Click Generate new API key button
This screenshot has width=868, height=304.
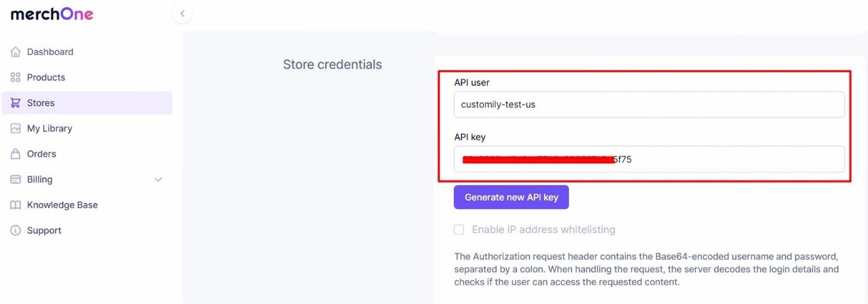pos(511,197)
